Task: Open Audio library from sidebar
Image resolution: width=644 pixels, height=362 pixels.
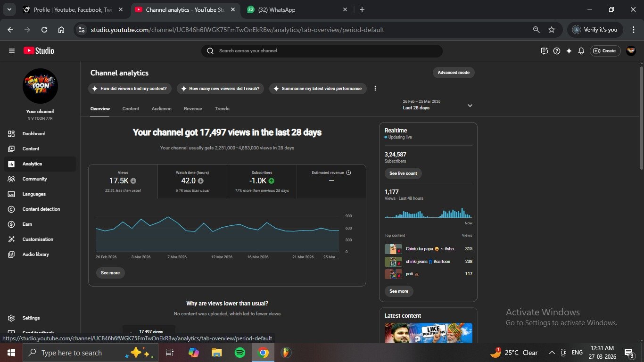Action: click(35, 255)
